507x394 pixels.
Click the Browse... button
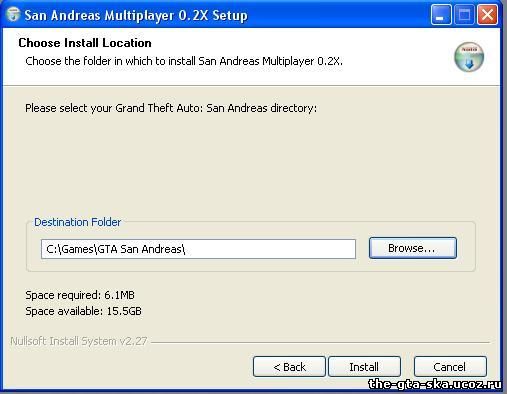pyautogui.click(x=413, y=248)
